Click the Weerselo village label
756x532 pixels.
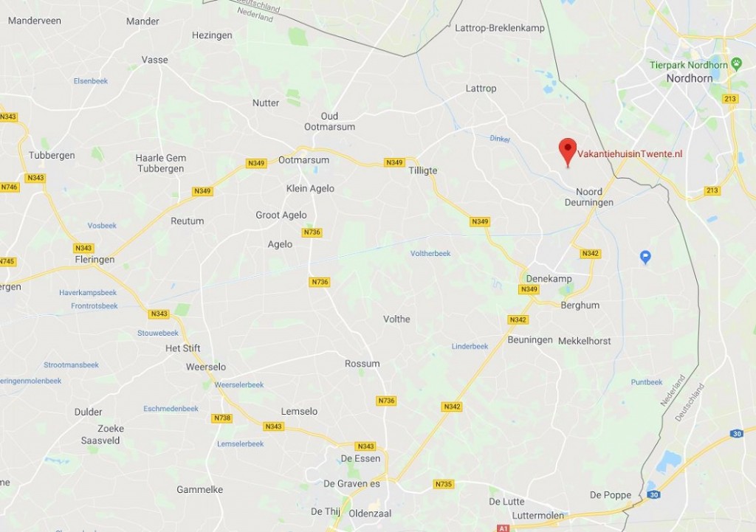(x=206, y=367)
